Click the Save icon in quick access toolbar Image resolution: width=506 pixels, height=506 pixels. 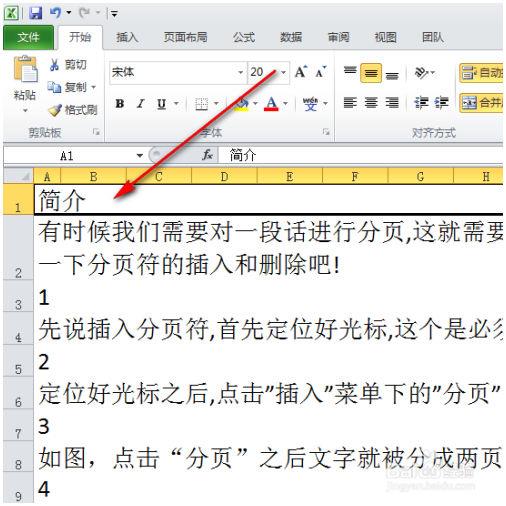35,13
